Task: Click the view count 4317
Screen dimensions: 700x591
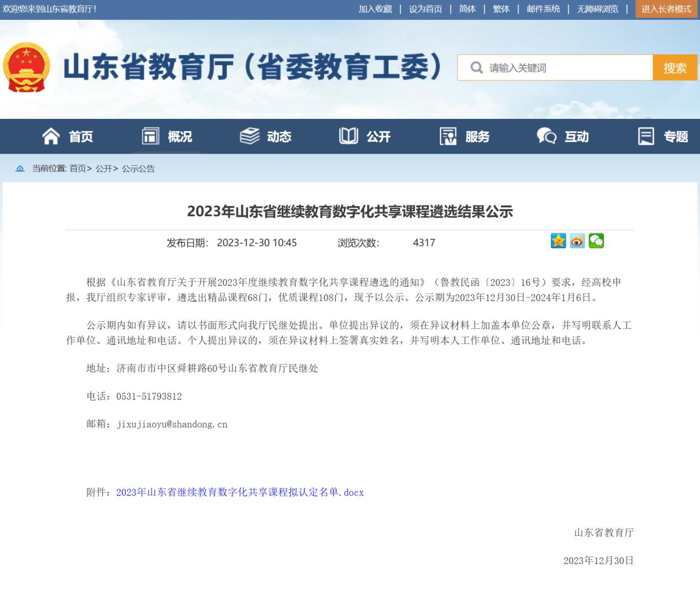Action: (424, 243)
